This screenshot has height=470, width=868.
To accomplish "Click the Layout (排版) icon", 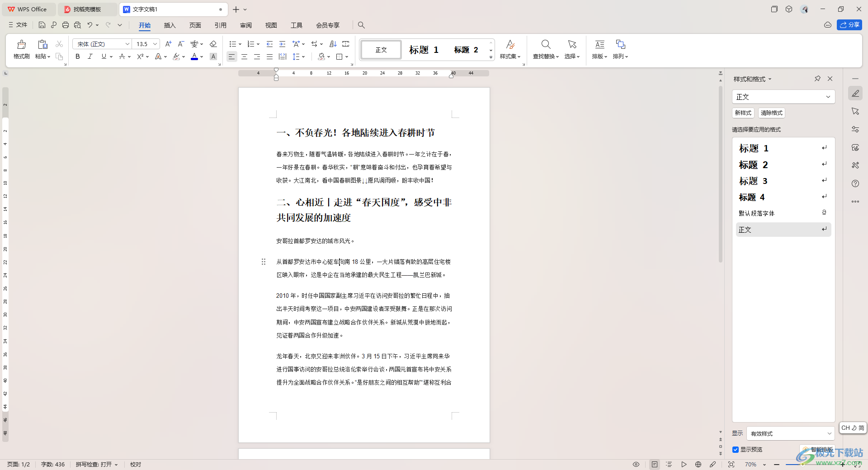I will [x=599, y=44].
